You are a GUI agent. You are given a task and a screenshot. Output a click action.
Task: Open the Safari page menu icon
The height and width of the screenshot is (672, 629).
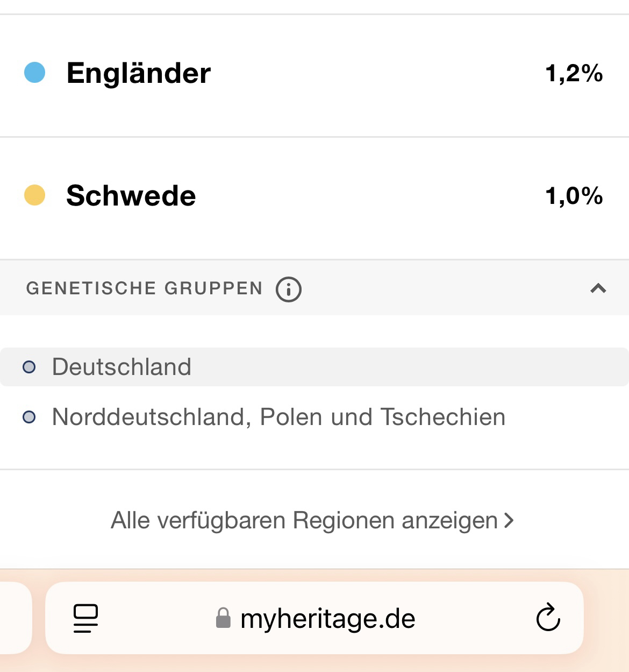click(x=86, y=618)
